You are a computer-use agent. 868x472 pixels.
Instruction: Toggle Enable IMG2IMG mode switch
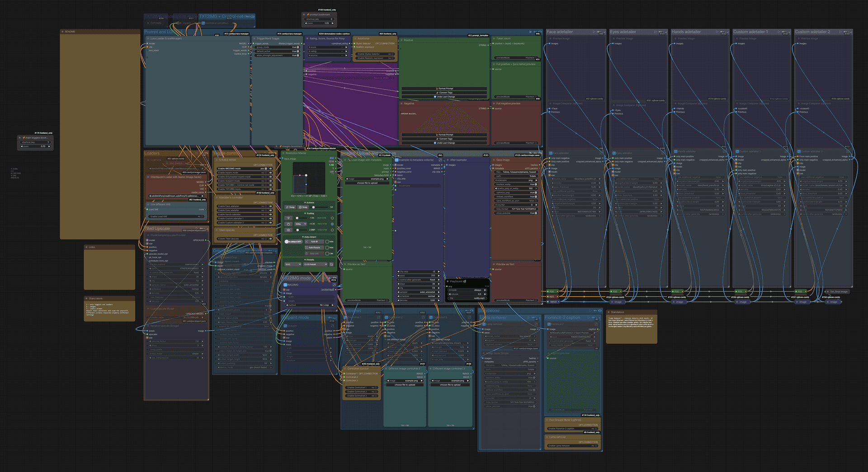pyautogui.click(x=266, y=168)
